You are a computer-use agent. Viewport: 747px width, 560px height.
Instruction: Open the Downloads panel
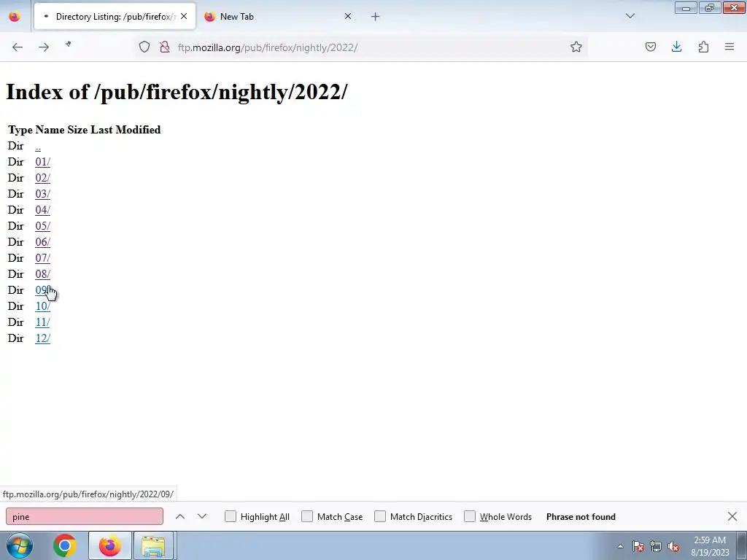676,47
